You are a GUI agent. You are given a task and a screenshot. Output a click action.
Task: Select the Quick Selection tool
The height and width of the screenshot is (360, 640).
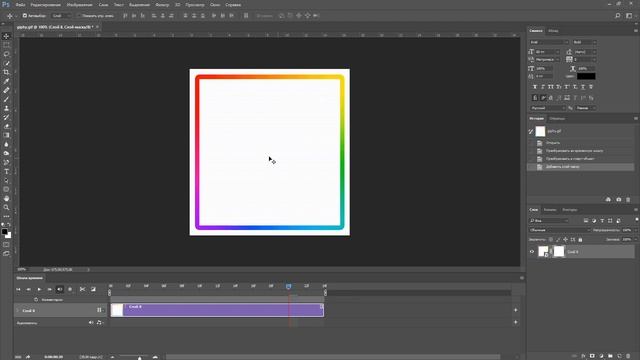6,63
